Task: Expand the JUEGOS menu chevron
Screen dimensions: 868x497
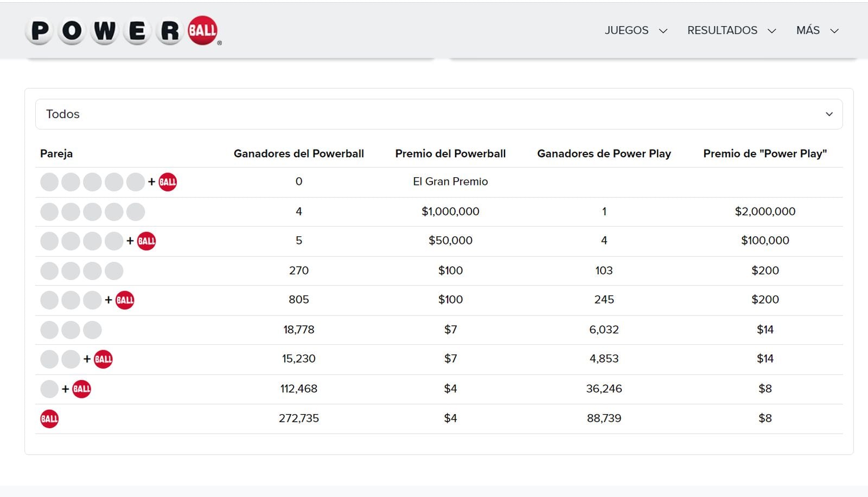Action: coord(663,31)
